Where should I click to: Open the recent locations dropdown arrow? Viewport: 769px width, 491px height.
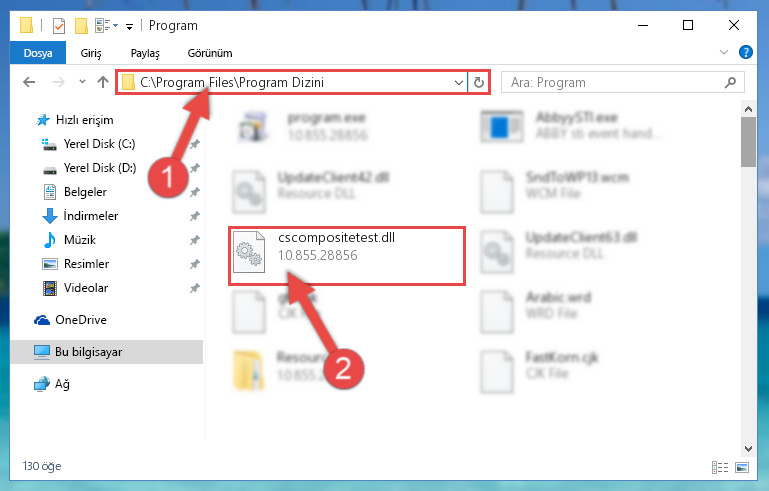(82, 82)
